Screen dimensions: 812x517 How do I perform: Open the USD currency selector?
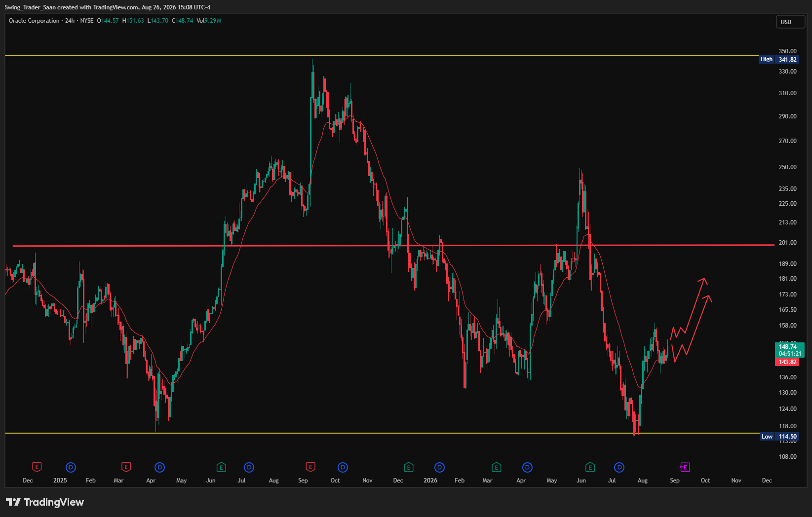pos(790,22)
